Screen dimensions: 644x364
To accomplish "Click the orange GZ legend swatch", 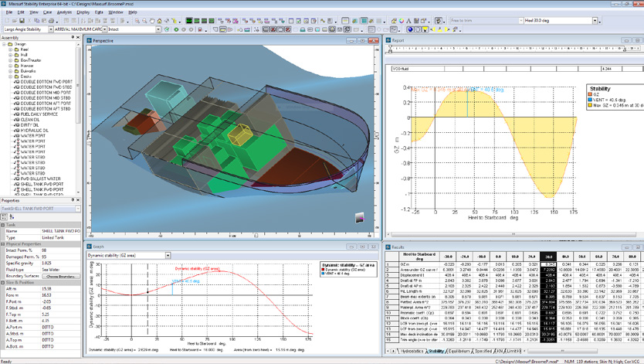I will coord(590,94).
